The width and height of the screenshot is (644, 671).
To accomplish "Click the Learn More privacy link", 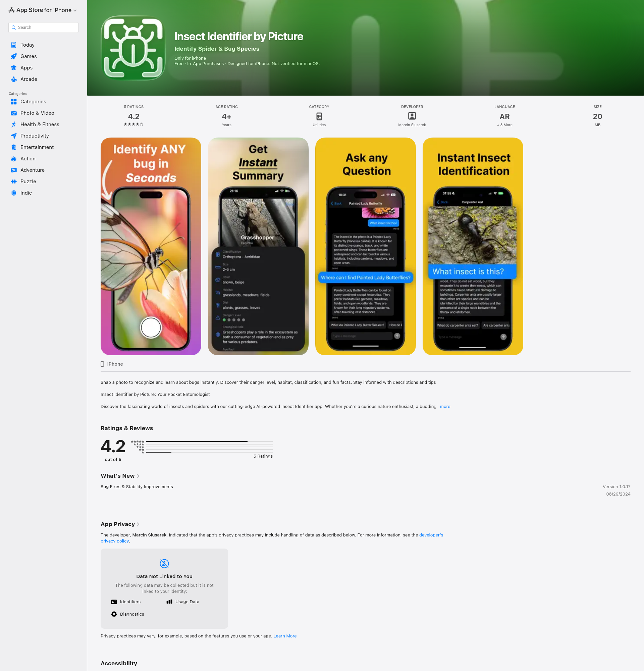I will pos(285,636).
